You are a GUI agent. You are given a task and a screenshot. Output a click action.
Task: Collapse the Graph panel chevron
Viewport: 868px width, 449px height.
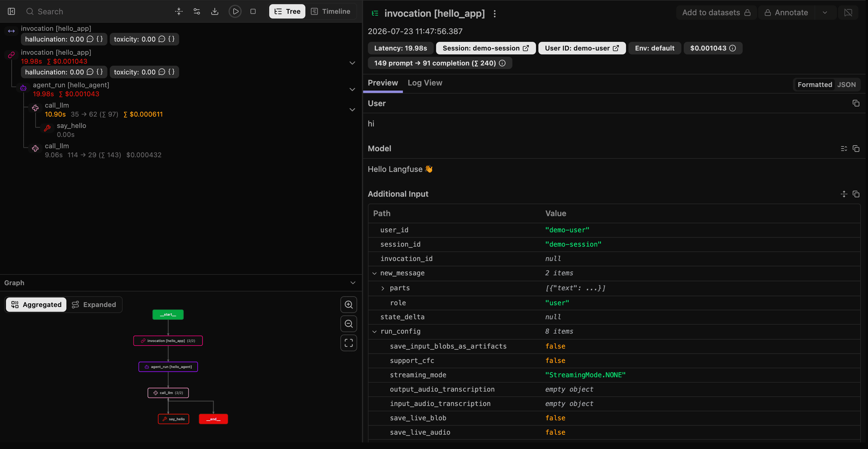353,282
